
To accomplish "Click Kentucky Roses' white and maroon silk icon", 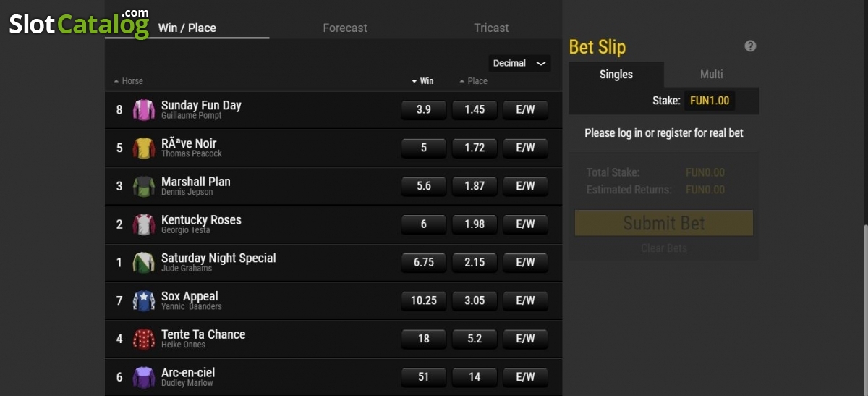I will click(x=144, y=224).
